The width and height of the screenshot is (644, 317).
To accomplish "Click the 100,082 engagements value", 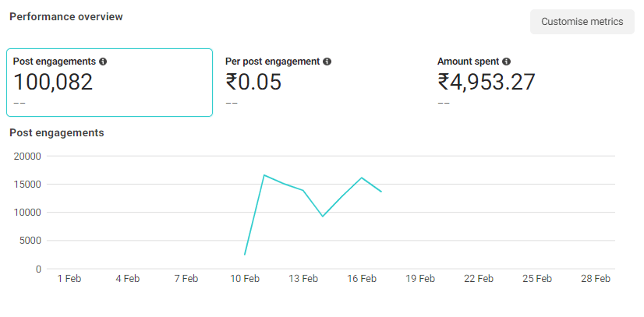I will click(53, 82).
